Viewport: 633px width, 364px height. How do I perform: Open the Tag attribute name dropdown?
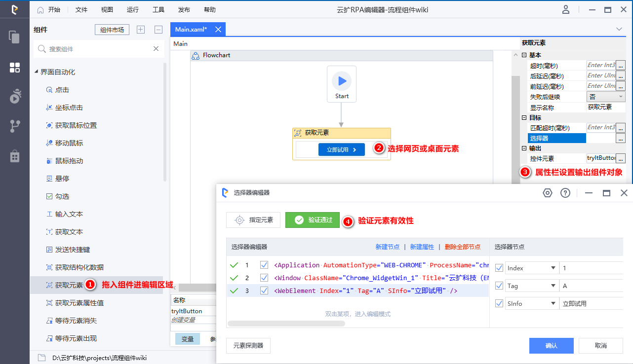(x=553, y=286)
